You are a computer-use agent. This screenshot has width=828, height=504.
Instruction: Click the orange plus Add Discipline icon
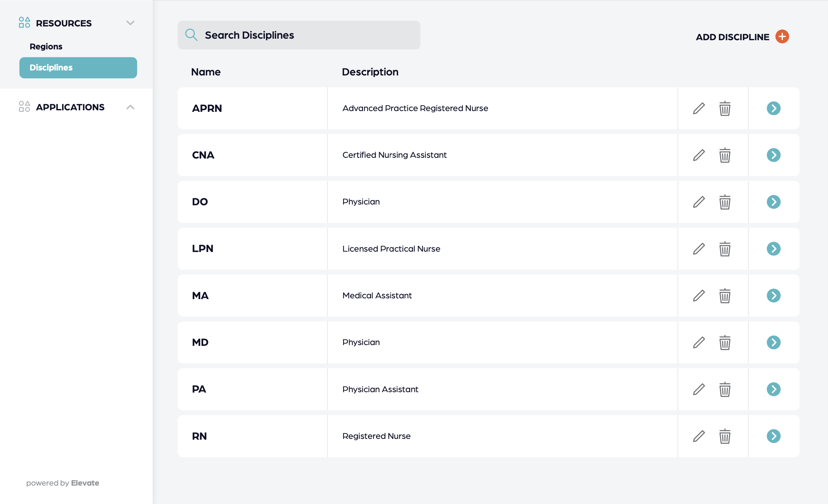click(782, 36)
